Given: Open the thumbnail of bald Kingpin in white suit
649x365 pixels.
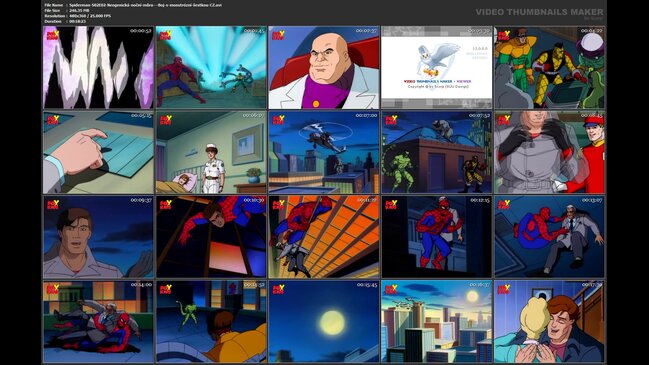Looking at the screenshot, I should click(324, 67).
